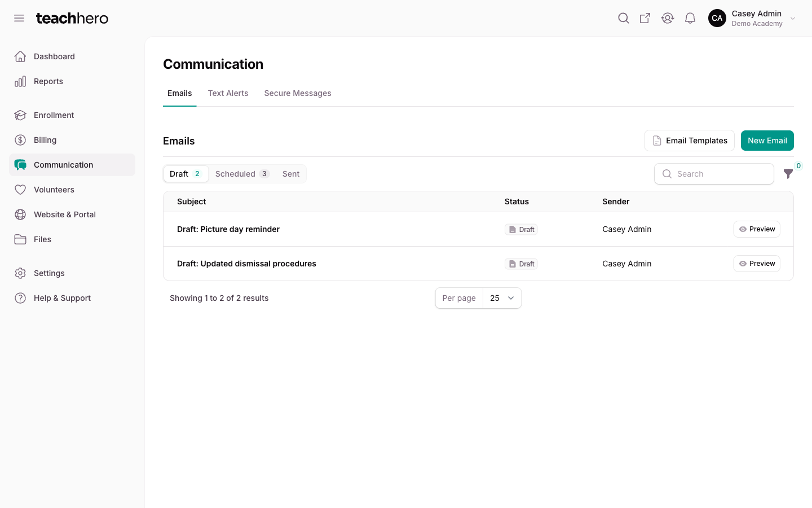
Task: Click the Status column header
Action: coord(517,202)
